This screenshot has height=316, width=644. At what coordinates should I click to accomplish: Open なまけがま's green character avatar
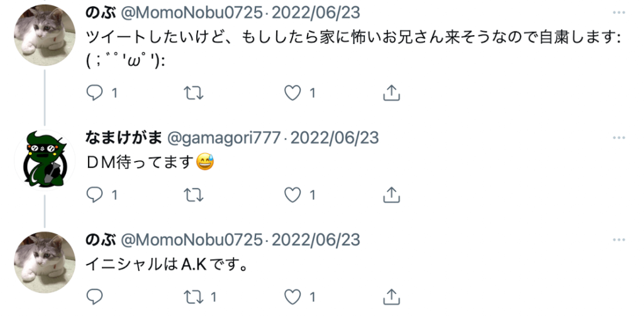tap(45, 160)
